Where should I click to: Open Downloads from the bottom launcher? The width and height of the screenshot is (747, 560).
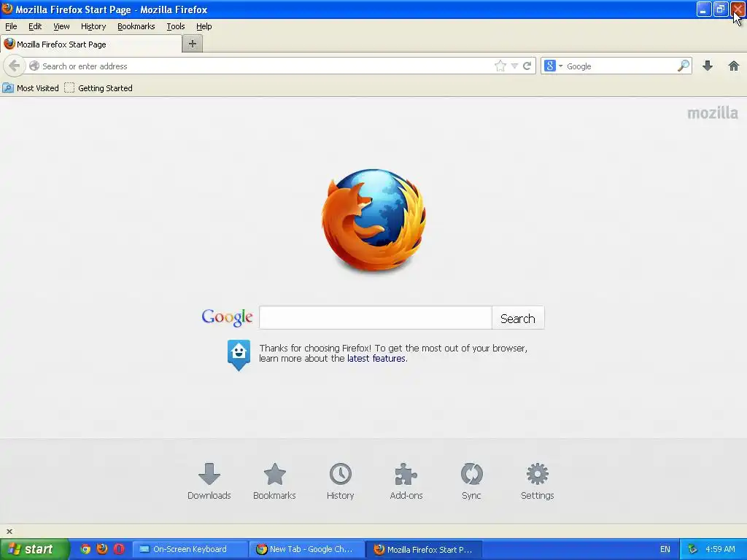point(209,481)
